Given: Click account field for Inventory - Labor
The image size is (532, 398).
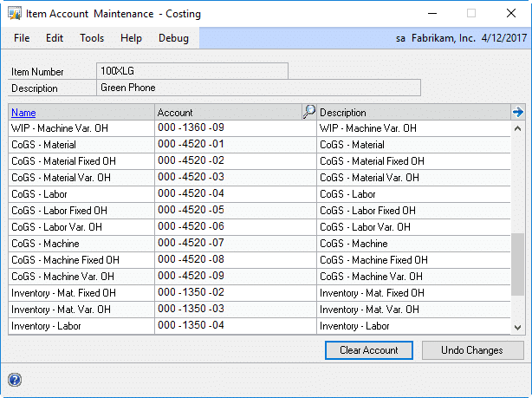Looking at the screenshot, I should point(234,326).
